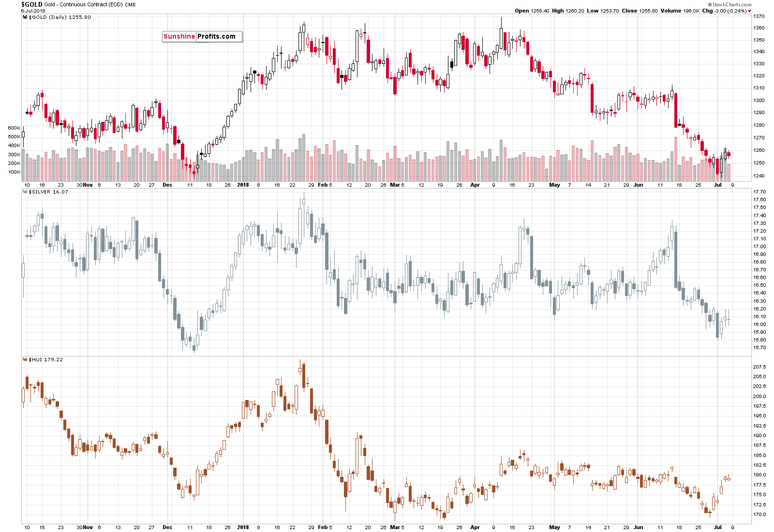Click the 100K volume axis label
This screenshot has height=532, width=774.
pos(14,172)
